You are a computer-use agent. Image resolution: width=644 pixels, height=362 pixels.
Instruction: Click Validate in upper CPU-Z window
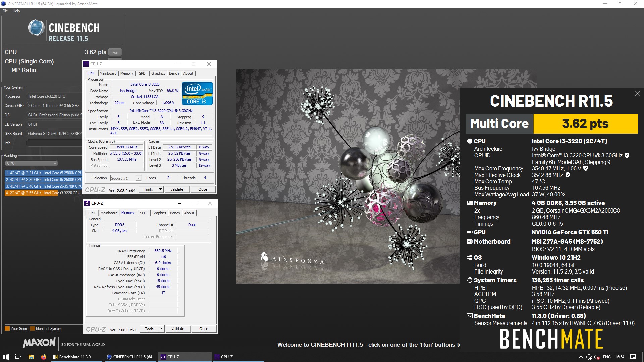(x=177, y=189)
